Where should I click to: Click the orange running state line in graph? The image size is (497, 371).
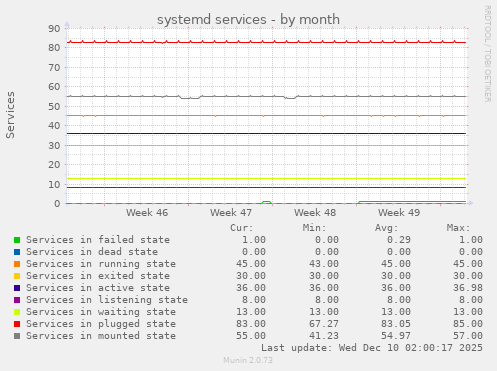click(x=267, y=116)
